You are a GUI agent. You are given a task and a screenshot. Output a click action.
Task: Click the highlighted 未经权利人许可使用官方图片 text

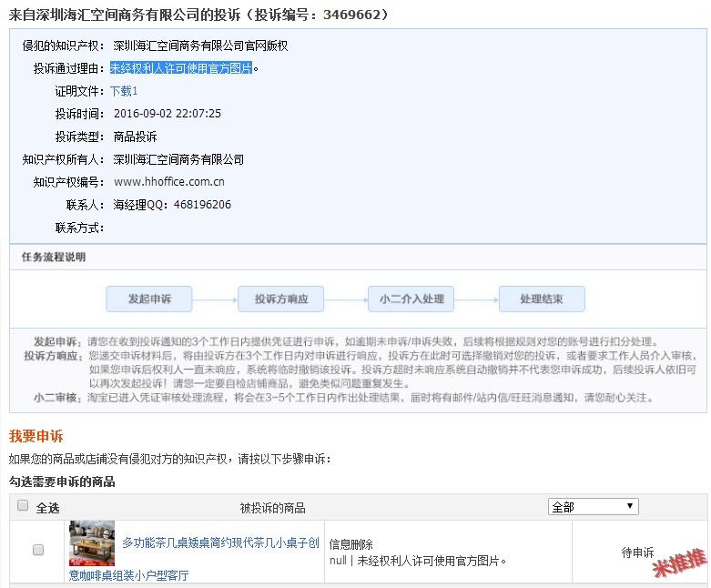(181, 68)
